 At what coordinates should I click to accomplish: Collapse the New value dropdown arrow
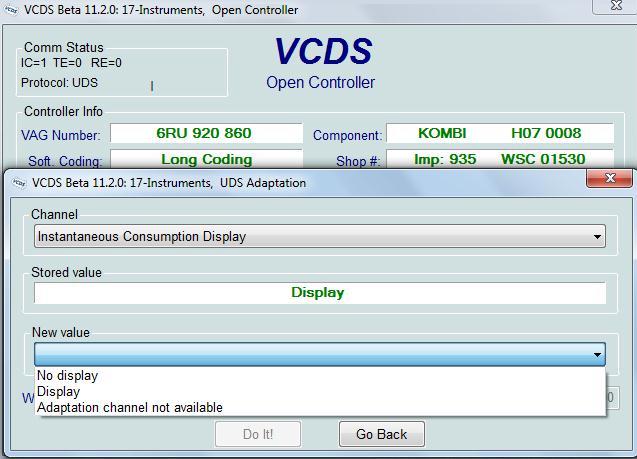[598, 355]
